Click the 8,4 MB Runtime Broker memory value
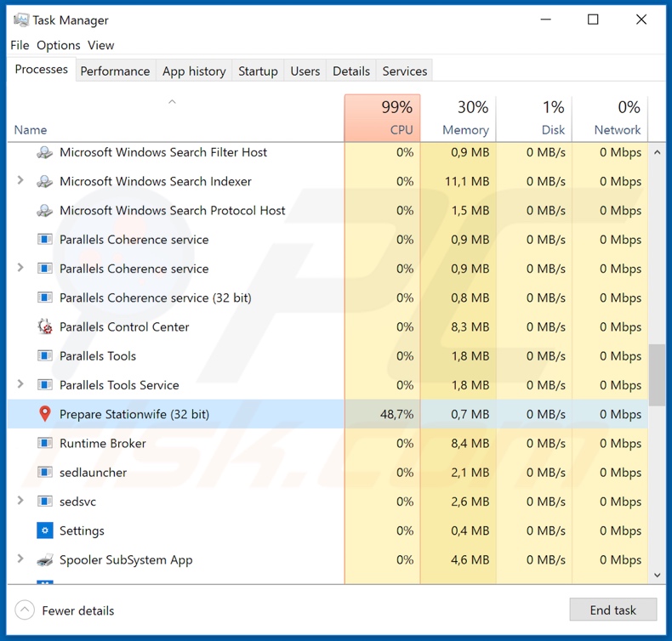The image size is (672, 641). tap(470, 443)
